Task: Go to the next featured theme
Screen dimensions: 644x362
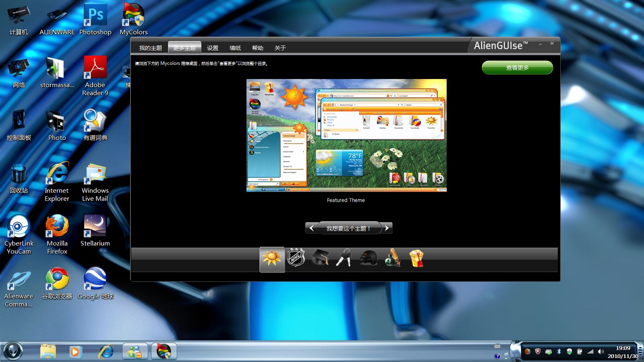Action: coord(387,228)
